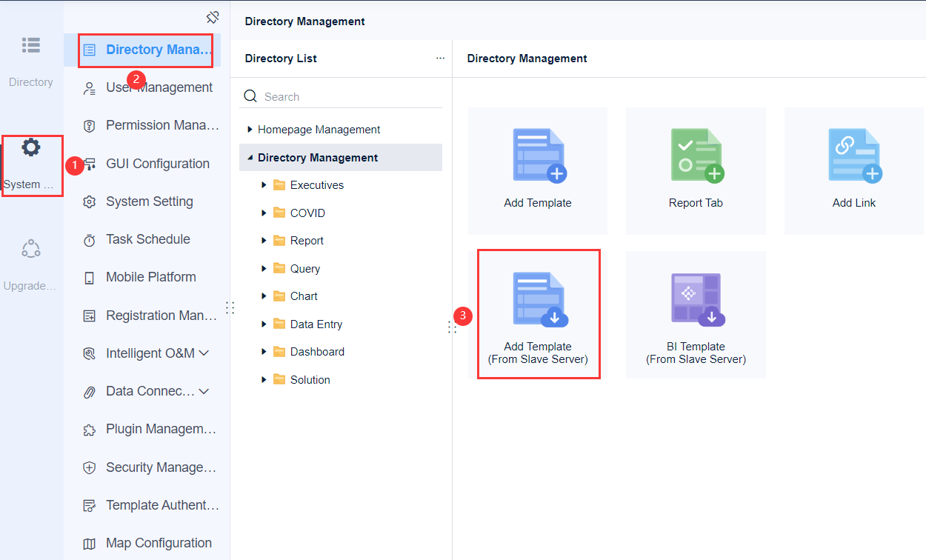The width and height of the screenshot is (926, 560).
Task: Open the Security Management shield icon
Action: coord(89,467)
